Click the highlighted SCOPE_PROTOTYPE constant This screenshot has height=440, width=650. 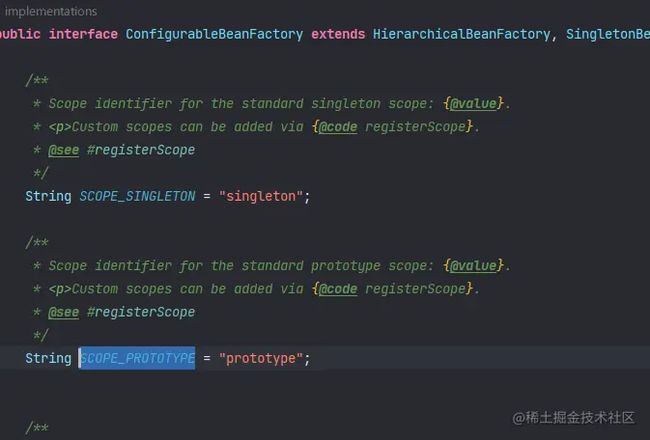(x=137, y=358)
